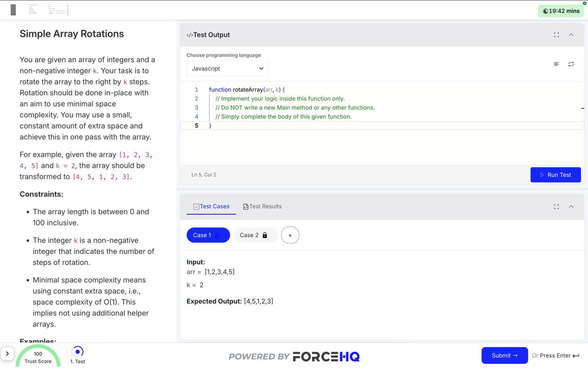Click the Run Test button
Image resolution: width=588 pixels, height=368 pixels.
pos(555,175)
